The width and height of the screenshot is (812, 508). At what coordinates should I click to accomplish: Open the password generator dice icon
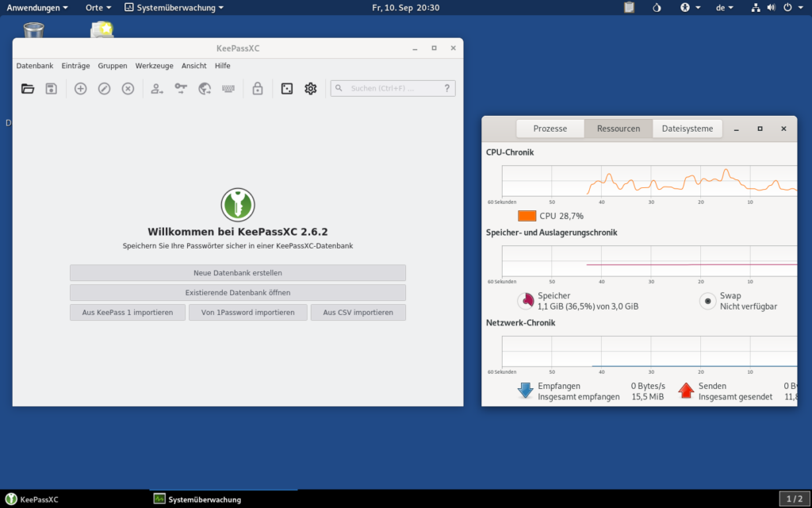pos(287,89)
